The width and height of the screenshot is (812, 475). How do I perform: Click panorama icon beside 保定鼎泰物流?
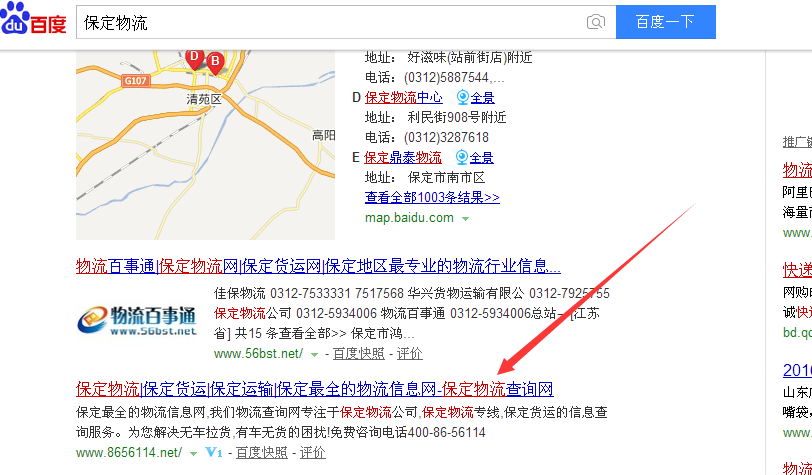461,157
